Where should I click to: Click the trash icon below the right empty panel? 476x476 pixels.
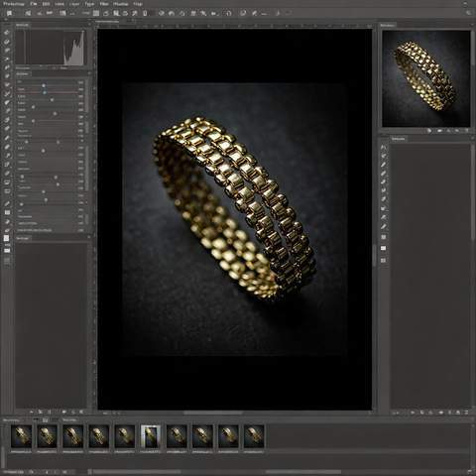[466, 413]
